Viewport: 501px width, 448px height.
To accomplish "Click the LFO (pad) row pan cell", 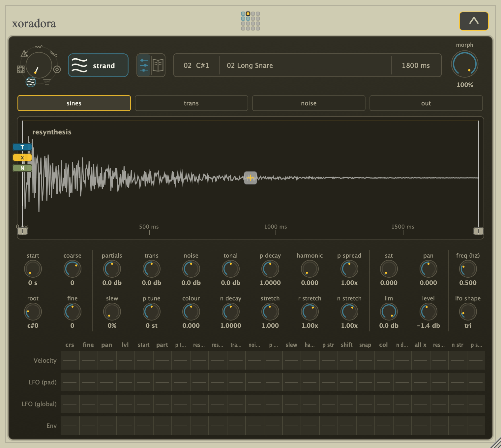I will tap(107, 382).
